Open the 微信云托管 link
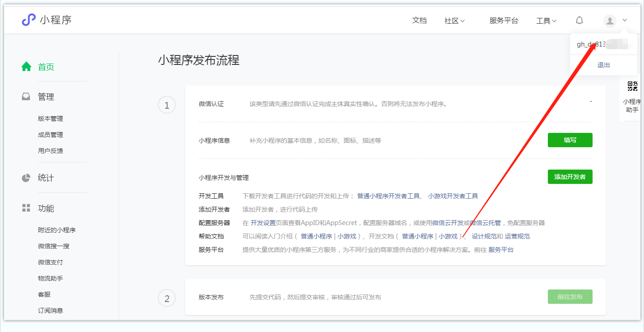The width and height of the screenshot is (644, 332). (486, 223)
